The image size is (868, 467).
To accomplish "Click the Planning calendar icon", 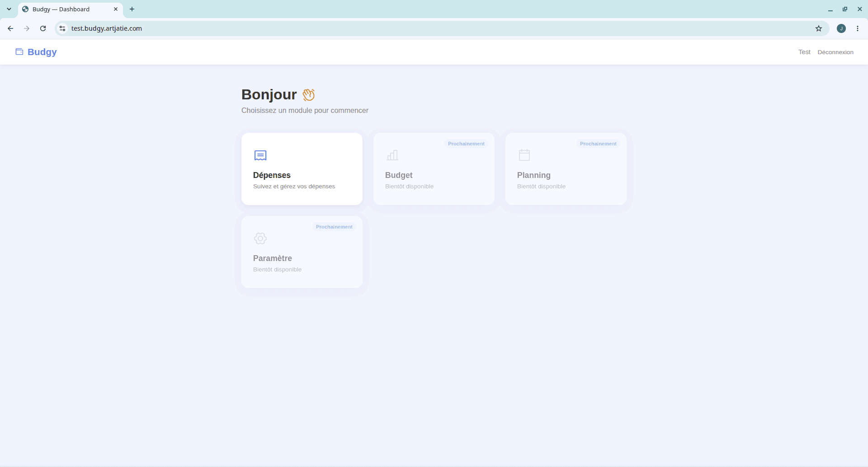I will (524, 155).
